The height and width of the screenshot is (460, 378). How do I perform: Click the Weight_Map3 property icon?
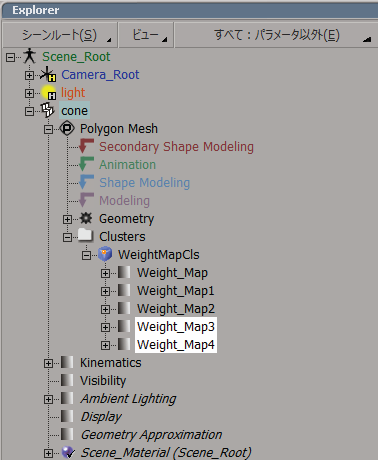coord(124,326)
